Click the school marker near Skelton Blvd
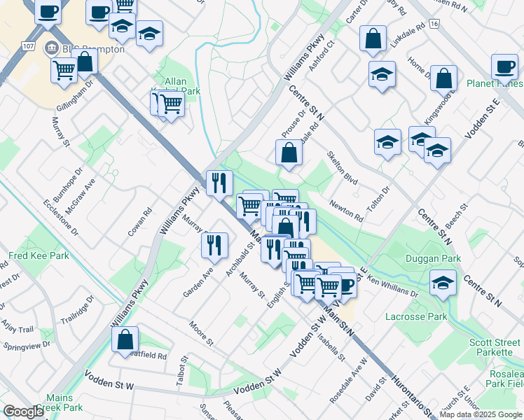 [x=387, y=142]
